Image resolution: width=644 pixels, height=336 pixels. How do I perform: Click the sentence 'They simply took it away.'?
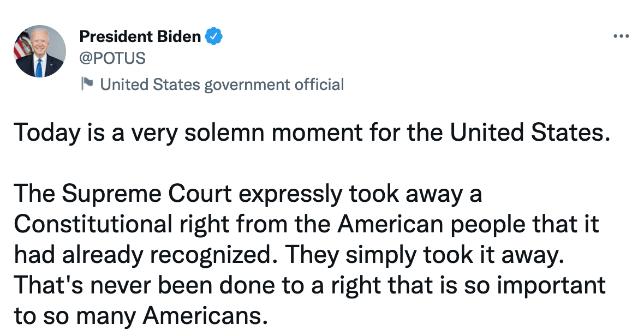point(422,255)
